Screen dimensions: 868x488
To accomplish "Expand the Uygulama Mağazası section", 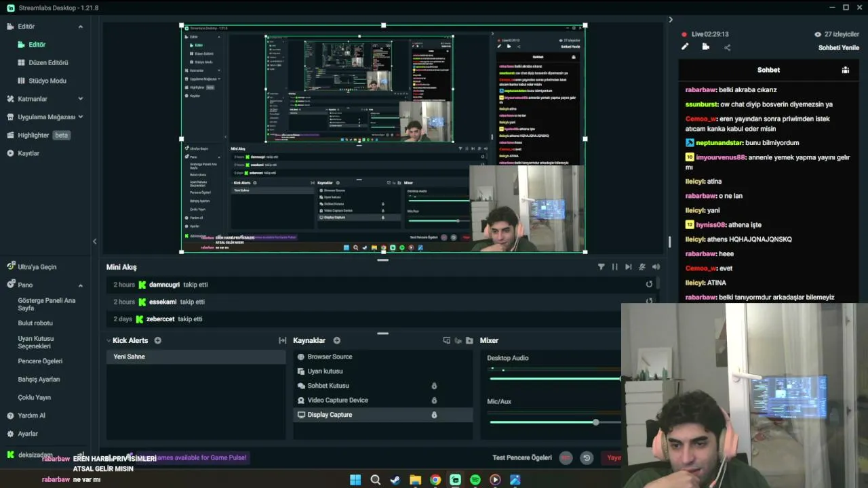I will (81, 117).
